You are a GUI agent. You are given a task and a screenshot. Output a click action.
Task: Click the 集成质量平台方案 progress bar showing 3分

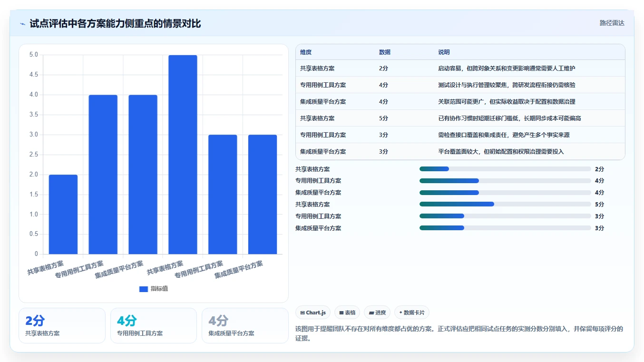point(505,228)
